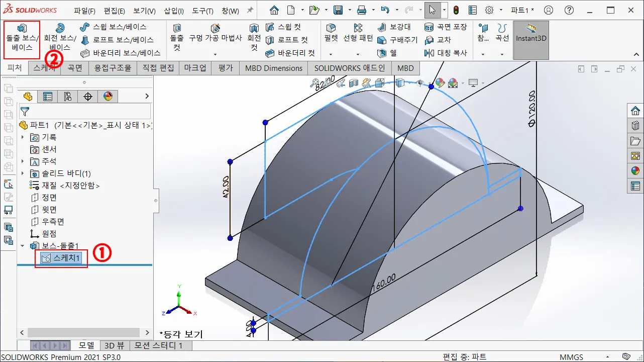The width and height of the screenshot is (644, 362).
Task: Select the Wrap (곡면 포장) tool
Action: [446, 27]
